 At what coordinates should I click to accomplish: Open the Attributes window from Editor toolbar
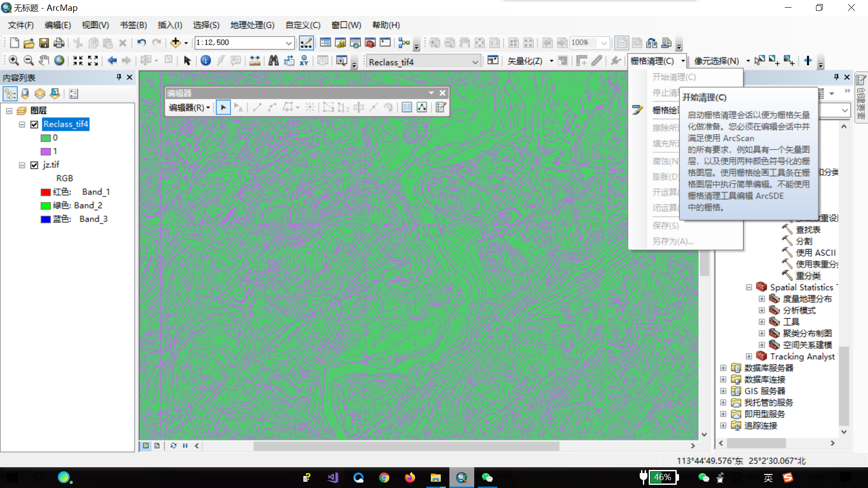pos(407,108)
